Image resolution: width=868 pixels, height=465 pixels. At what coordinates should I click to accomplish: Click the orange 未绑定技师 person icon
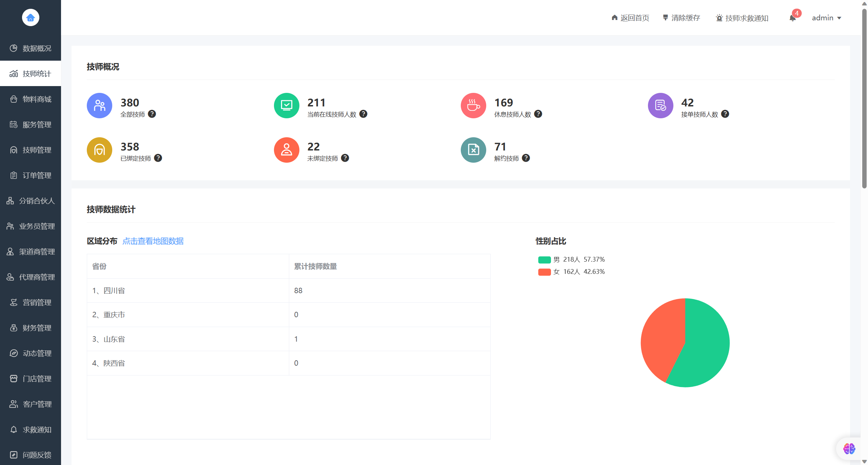[287, 150]
